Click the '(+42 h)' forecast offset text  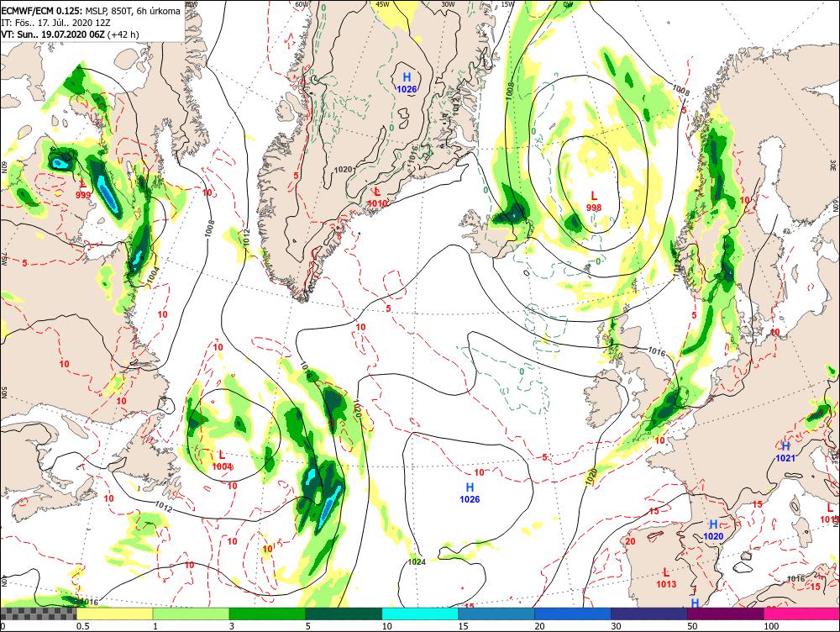[x=123, y=34]
